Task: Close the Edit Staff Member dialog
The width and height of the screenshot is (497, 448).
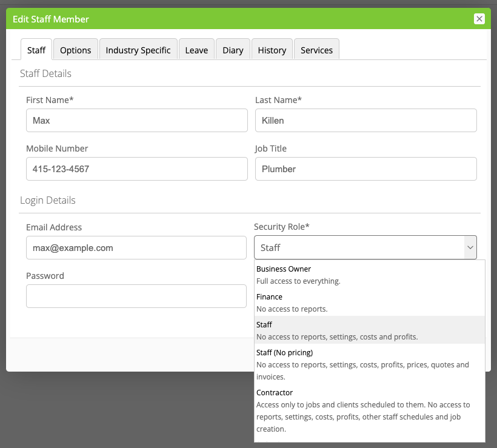Action: 479,19
